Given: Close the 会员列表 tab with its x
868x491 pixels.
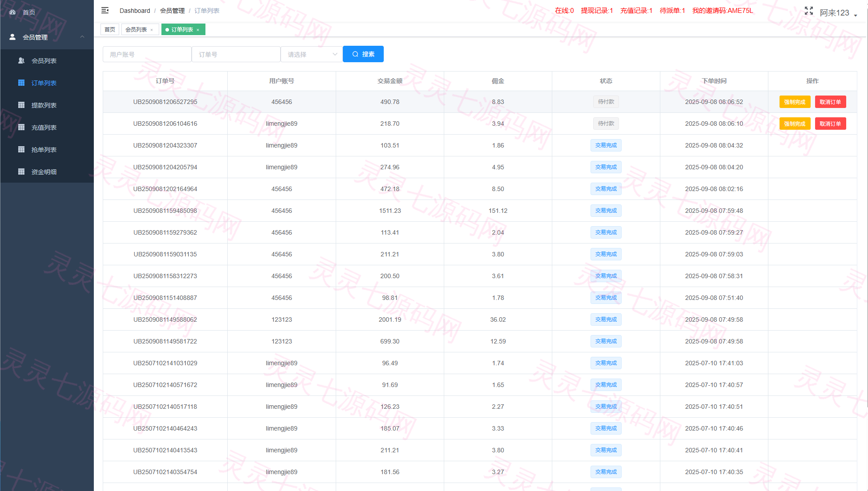Looking at the screenshot, I should 152,30.
